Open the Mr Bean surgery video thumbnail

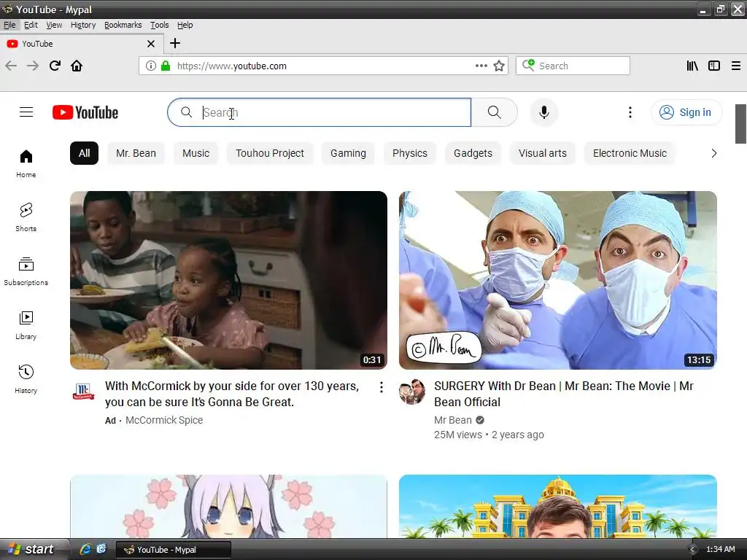coord(558,280)
